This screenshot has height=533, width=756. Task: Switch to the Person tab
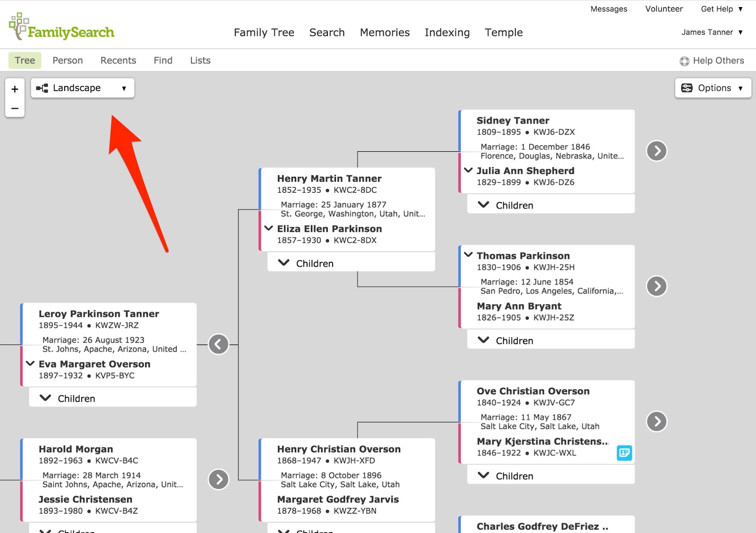click(x=68, y=60)
